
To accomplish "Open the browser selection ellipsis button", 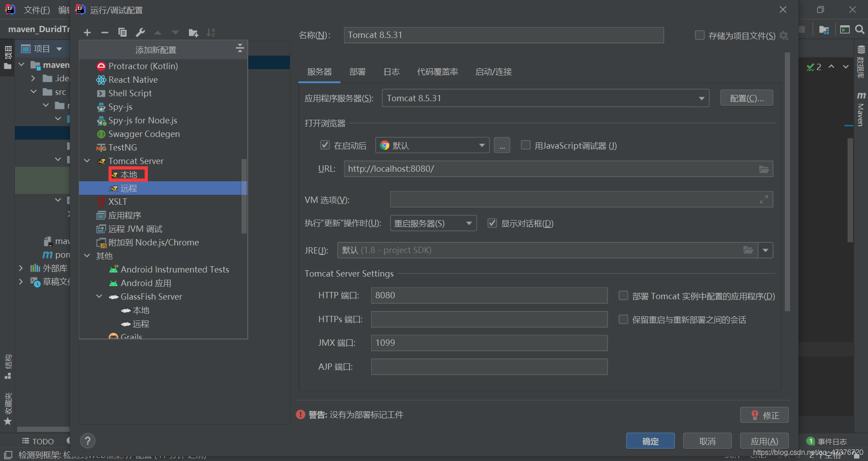I will (502, 146).
